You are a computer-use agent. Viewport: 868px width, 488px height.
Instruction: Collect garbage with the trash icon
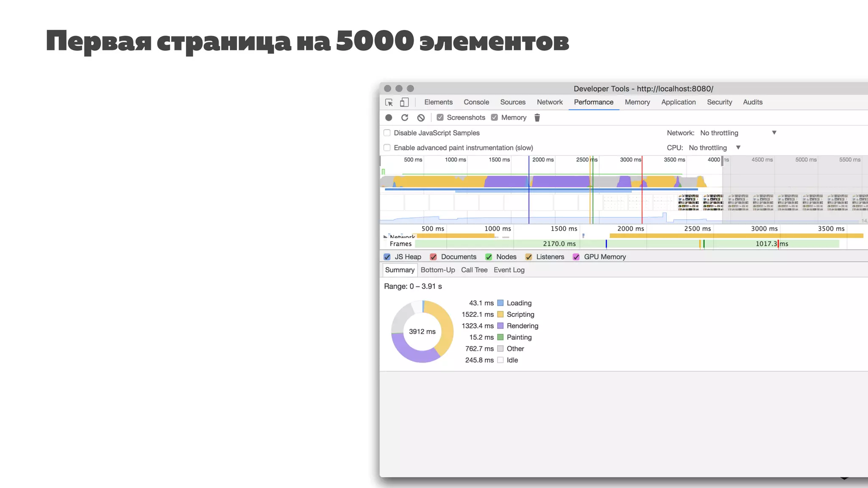(x=537, y=118)
